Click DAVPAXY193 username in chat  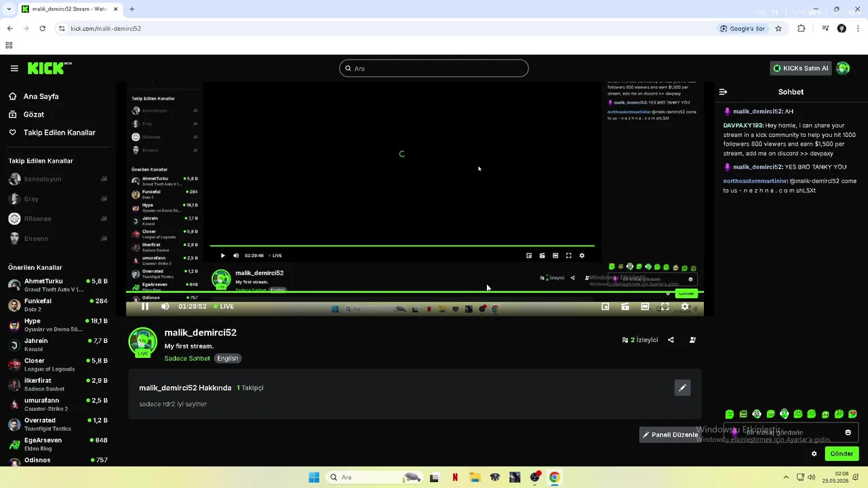pos(743,125)
